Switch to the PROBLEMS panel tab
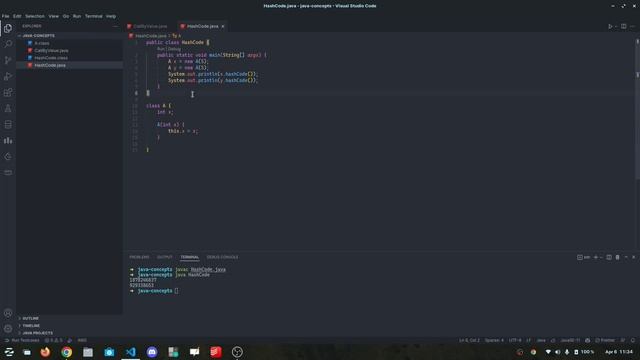The height and width of the screenshot is (360, 640). 139,257
